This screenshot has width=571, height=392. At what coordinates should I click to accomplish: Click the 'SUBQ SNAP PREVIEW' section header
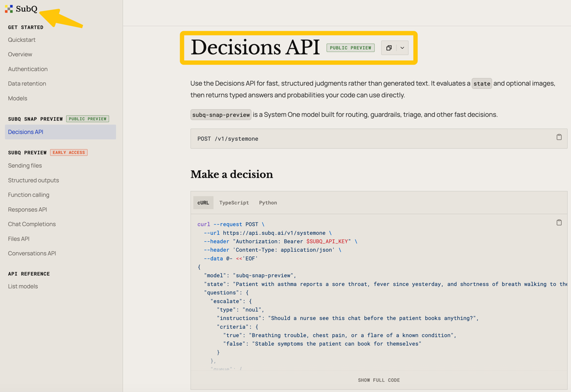pyautogui.click(x=35, y=119)
